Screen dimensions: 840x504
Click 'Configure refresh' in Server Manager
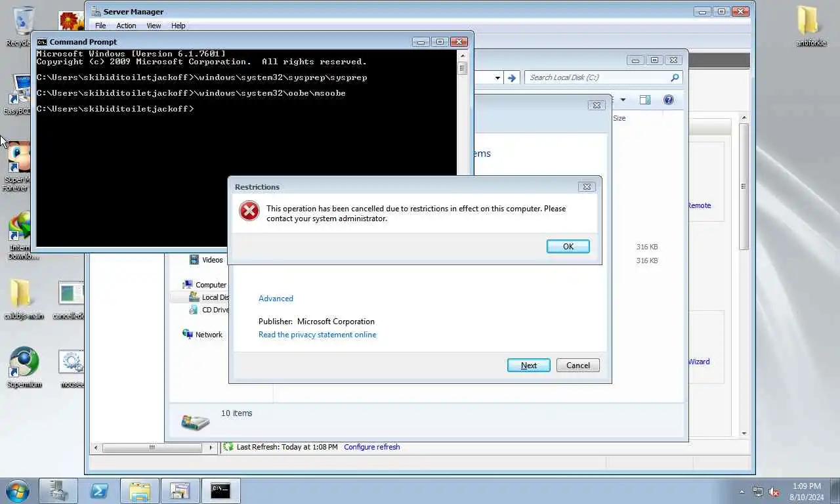(x=371, y=447)
